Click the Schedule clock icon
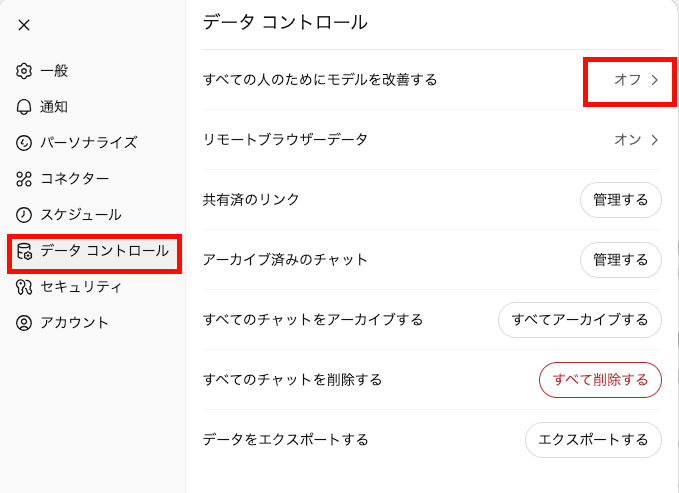This screenshot has width=679, height=493. click(25, 215)
